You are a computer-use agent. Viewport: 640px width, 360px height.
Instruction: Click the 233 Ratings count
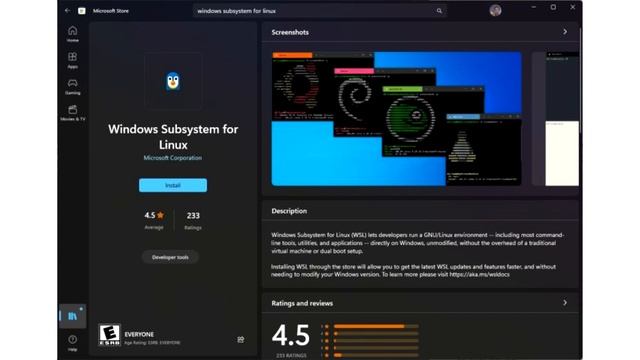pos(193,220)
